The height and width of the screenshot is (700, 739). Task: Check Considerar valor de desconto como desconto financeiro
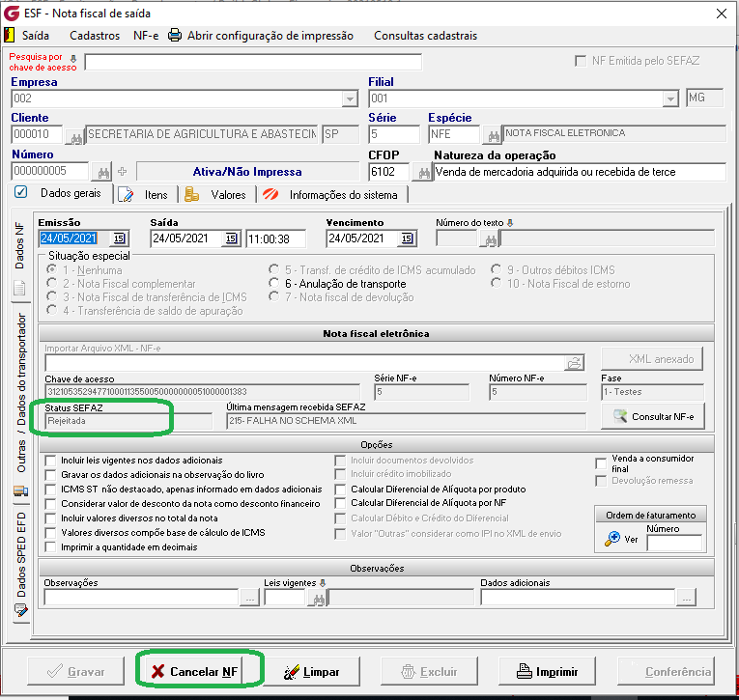coord(50,504)
